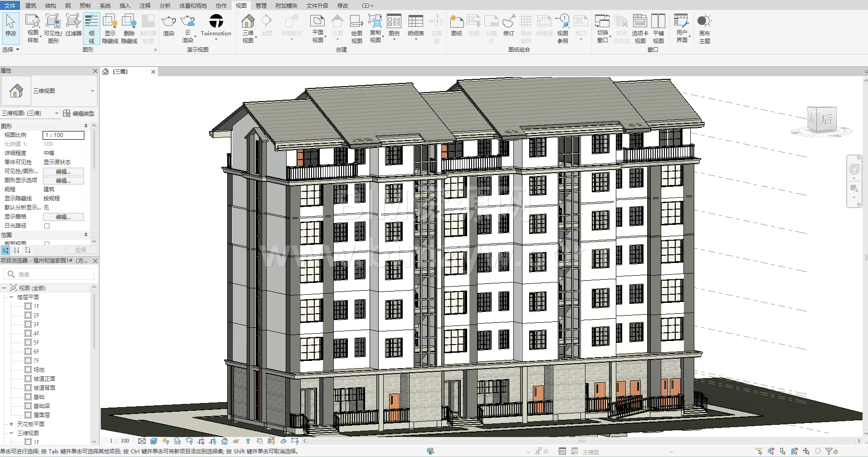The width and height of the screenshot is (868, 457).
Task: Click the 图纸 (Sheet) icon
Action: coord(457,25)
